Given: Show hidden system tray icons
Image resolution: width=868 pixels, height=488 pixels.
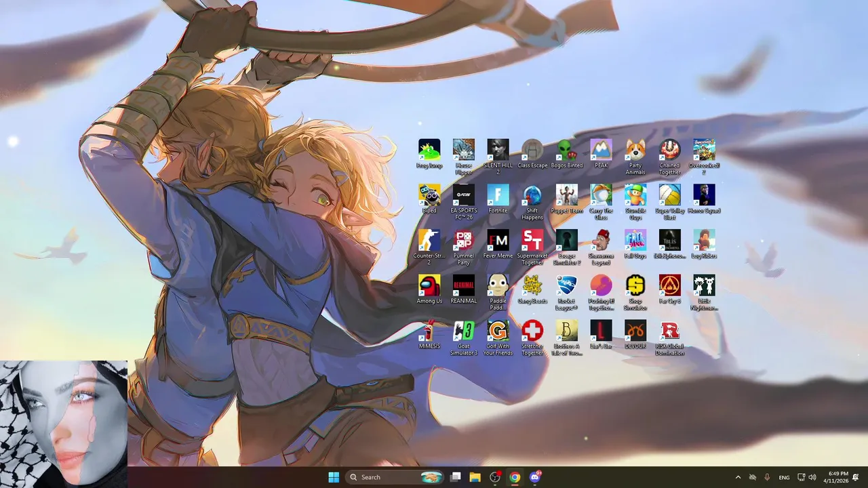Looking at the screenshot, I should coord(738,477).
